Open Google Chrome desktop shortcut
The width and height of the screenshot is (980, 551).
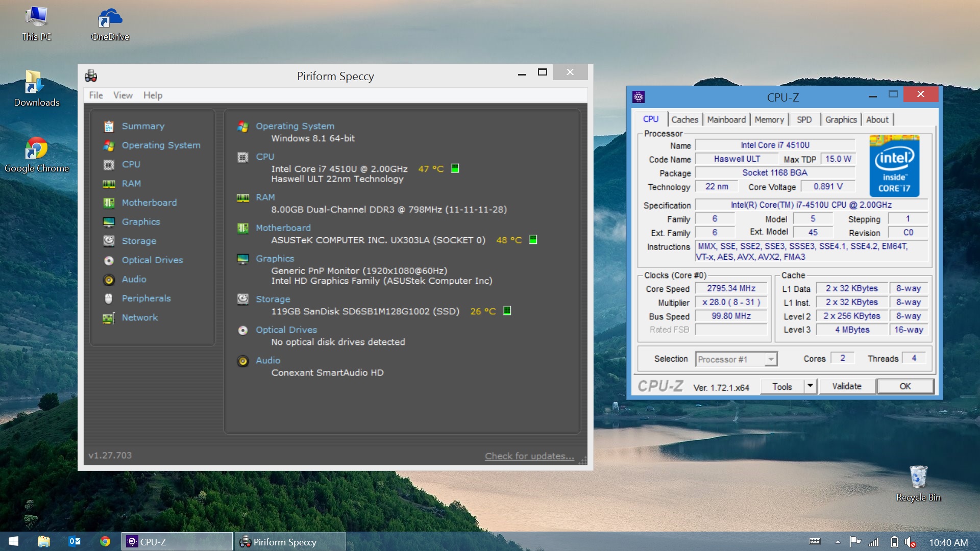point(36,155)
